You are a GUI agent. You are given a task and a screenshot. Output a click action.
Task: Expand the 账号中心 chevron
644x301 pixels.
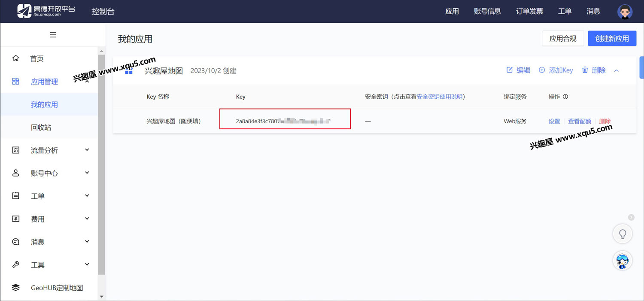click(87, 173)
